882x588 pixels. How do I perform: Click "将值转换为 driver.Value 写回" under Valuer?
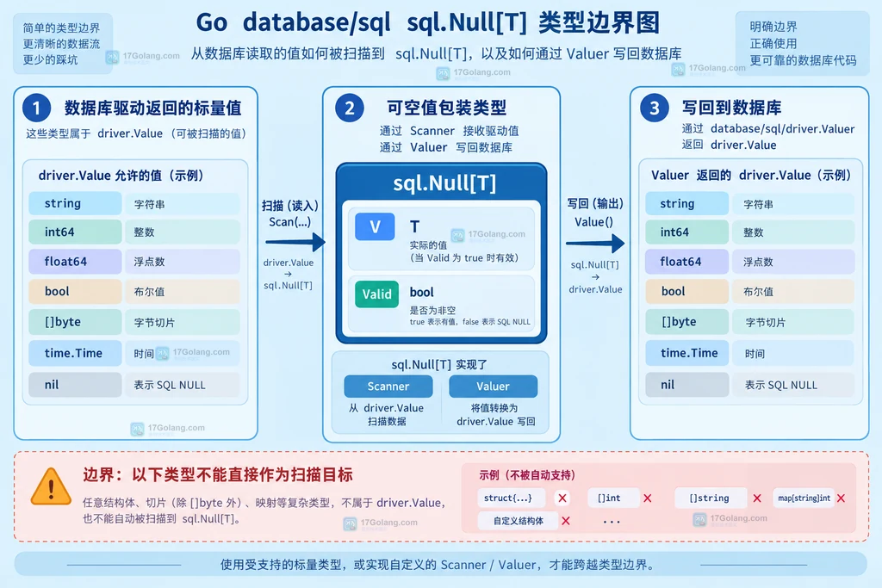pos(495,415)
